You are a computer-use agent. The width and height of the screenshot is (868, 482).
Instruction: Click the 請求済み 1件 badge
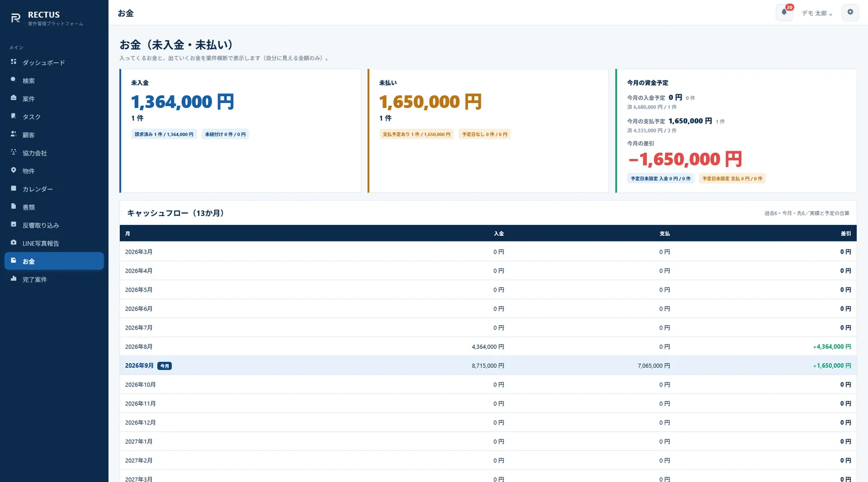point(164,134)
